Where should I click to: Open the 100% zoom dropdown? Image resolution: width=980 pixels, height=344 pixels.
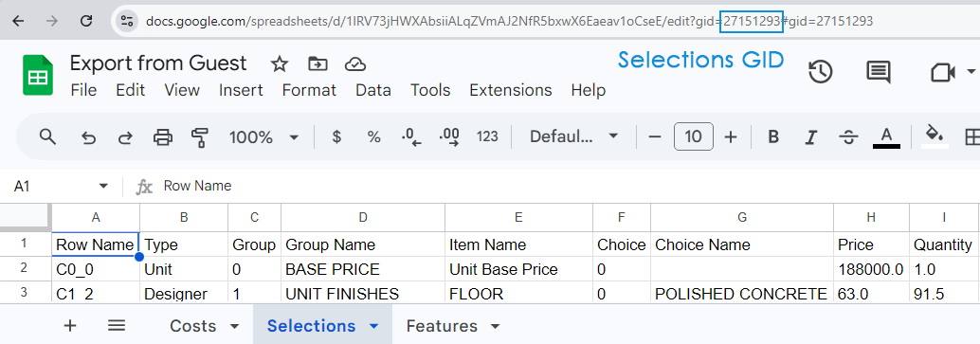click(x=263, y=136)
